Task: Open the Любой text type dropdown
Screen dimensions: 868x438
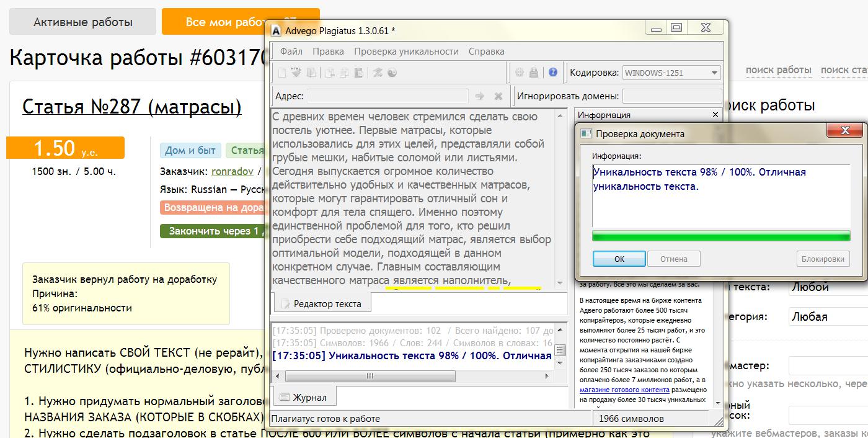Action: click(827, 288)
